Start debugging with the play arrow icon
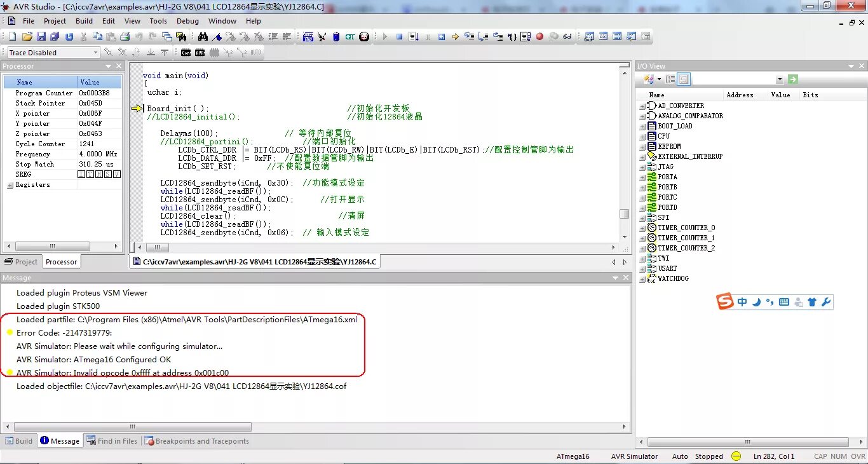 pos(385,36)
